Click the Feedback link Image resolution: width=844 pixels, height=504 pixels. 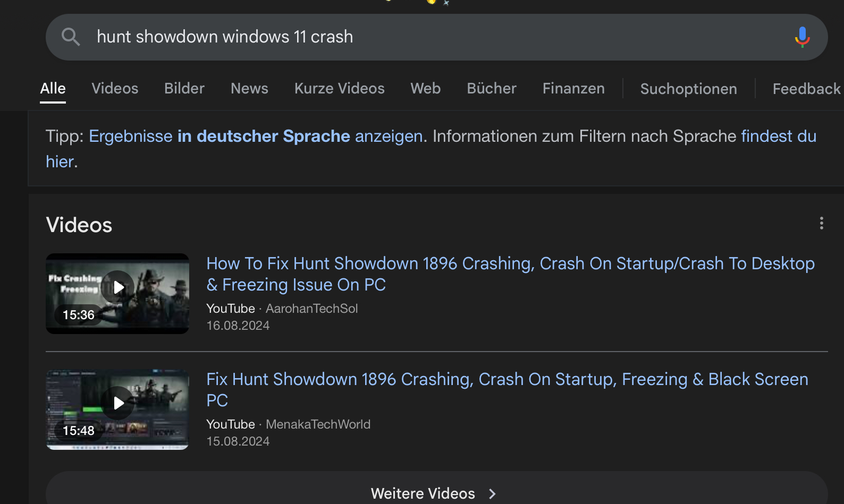tap(806, 89)
